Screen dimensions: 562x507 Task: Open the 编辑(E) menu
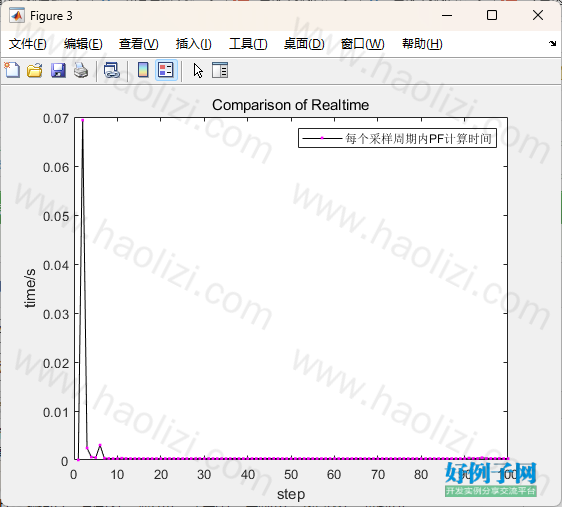point(83,44)
